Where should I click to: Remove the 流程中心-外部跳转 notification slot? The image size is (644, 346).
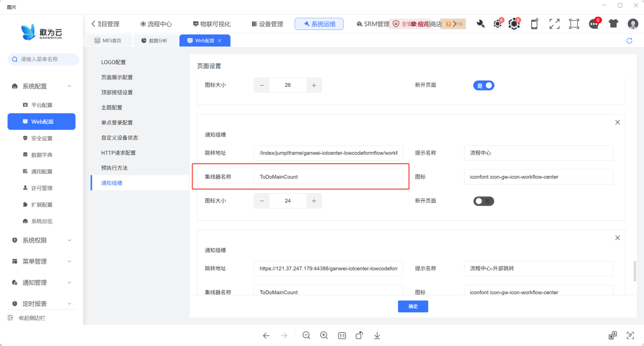(x=618, y=238)
